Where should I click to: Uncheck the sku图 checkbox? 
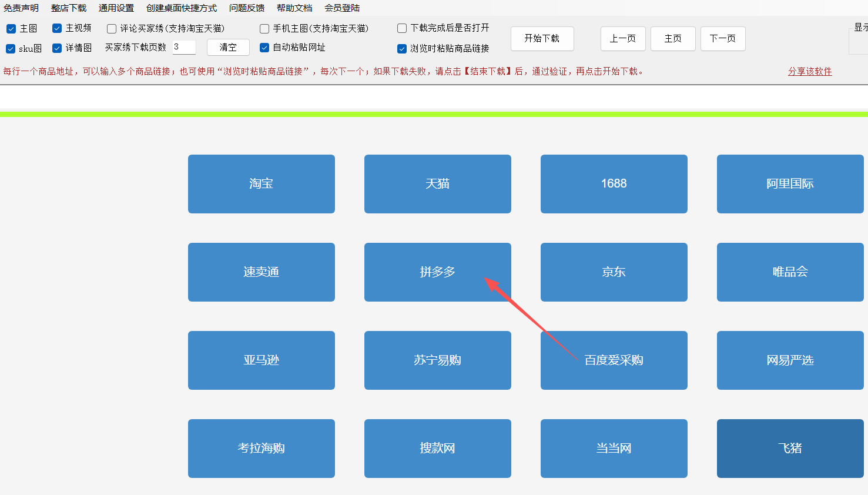coord(11,49)
